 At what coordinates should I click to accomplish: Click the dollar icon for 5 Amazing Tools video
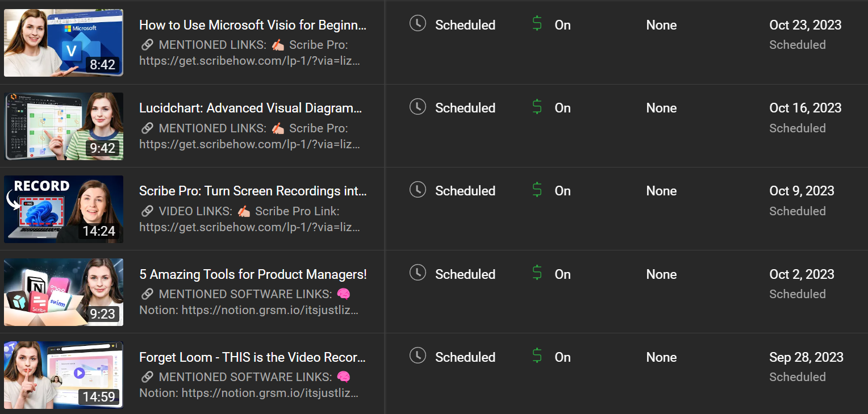pos(537,273)
